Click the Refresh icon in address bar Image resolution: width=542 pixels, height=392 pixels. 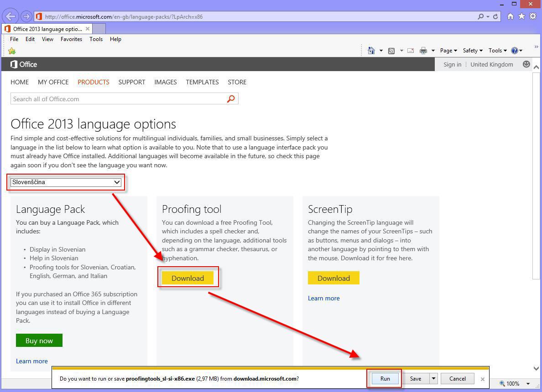(495, 16)
